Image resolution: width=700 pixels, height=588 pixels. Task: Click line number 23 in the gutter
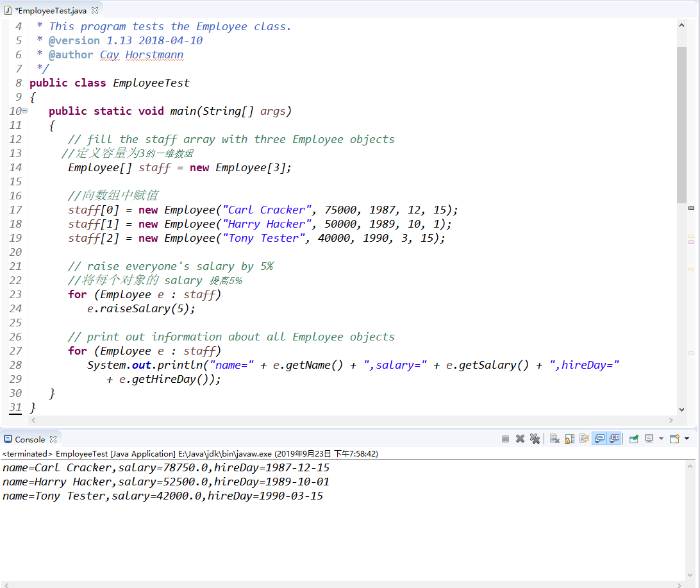coord(15,294)
